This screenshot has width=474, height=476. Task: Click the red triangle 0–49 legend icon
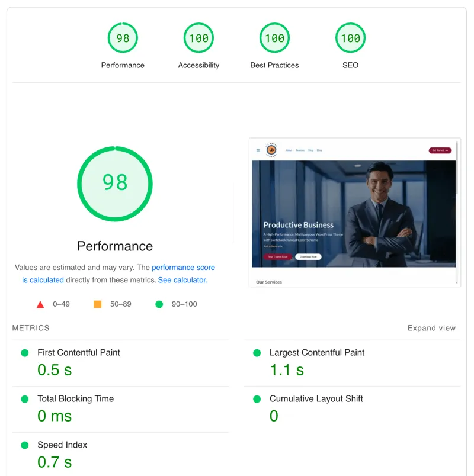(x=40, y=304)
